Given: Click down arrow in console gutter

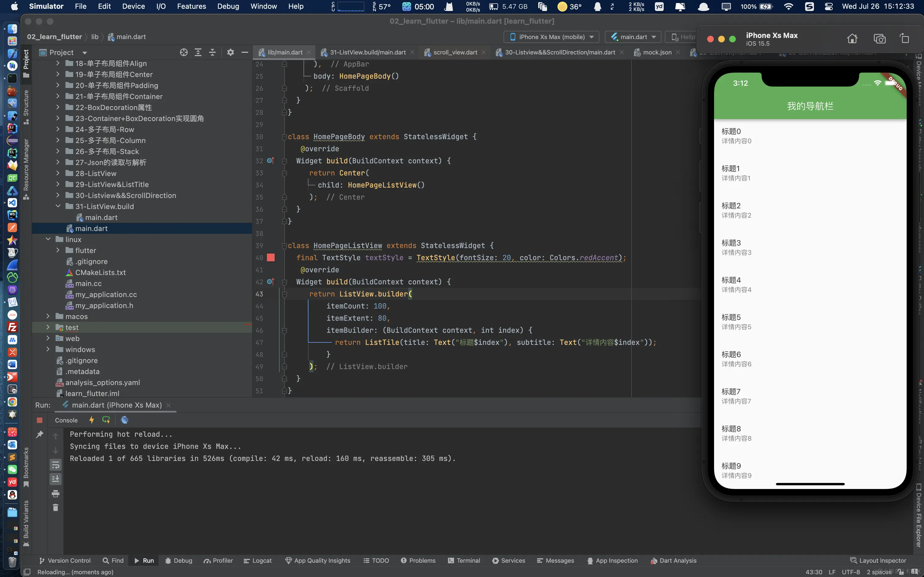Looking at the screenshot, I should pyautogui.click(x=56, y=450).
